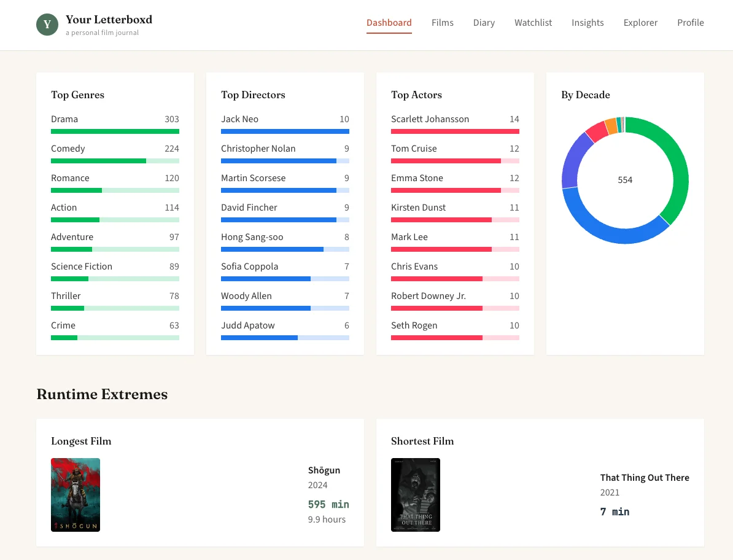
Task: Click the Your Letterboxd site title
Action: point(109,20)
